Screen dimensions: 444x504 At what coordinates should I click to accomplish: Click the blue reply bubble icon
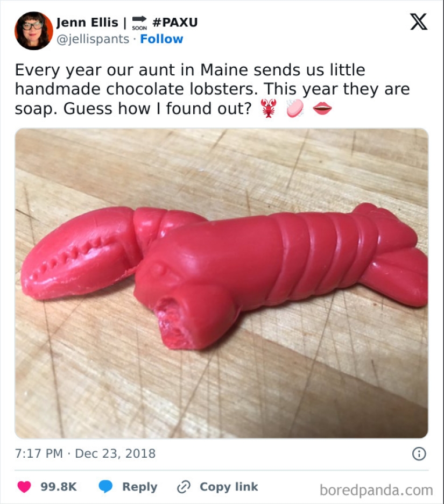point(105,487)
